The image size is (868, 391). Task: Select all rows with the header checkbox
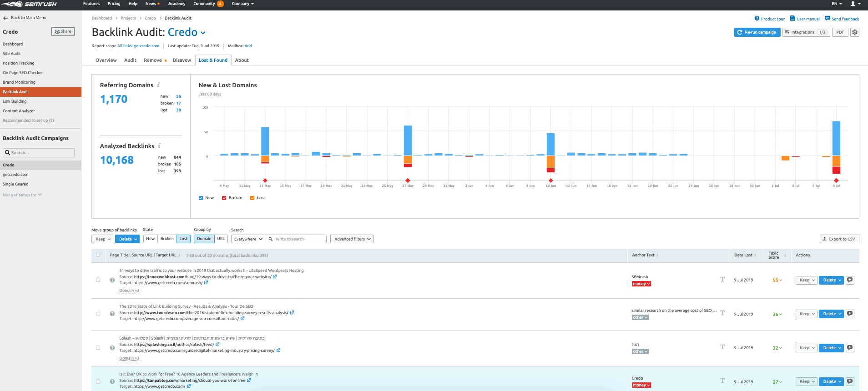(x=98, y=255)
